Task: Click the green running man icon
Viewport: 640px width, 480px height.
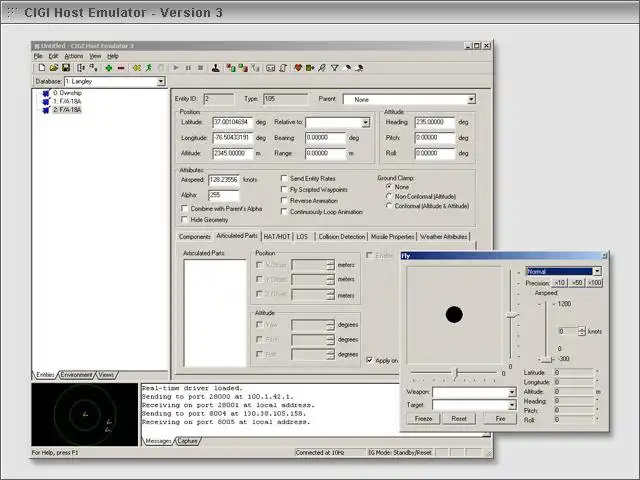Action: 148,68
